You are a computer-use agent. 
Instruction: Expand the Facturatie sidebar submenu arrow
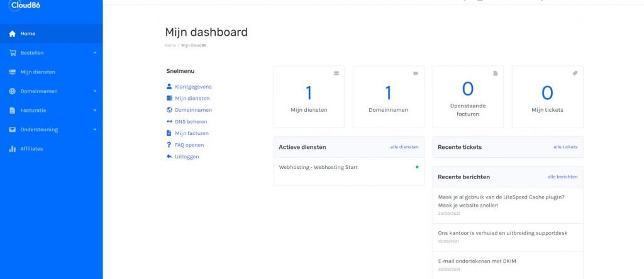95,111
